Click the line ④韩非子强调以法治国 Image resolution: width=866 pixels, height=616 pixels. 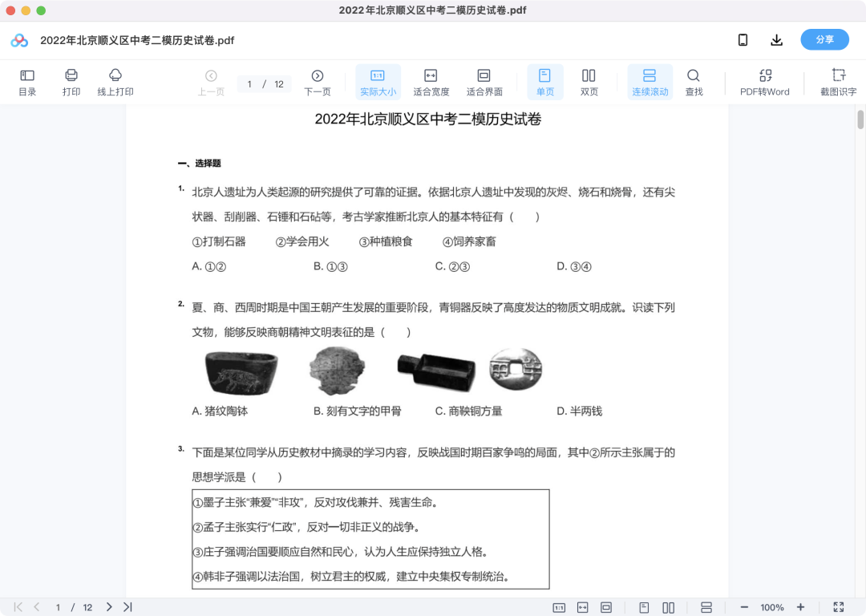(350, 577)
